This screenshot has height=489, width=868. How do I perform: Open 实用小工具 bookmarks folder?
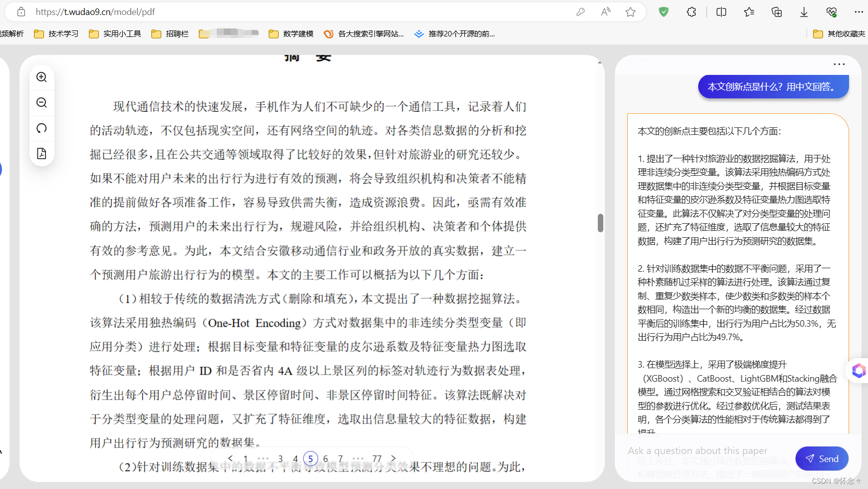(115, 33)
